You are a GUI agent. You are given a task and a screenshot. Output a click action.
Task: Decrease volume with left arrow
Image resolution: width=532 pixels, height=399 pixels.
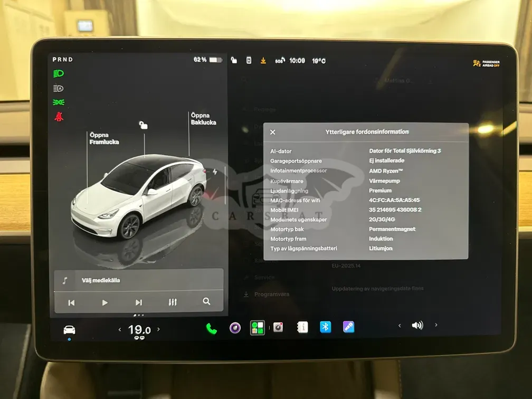(x=400, y=326)
